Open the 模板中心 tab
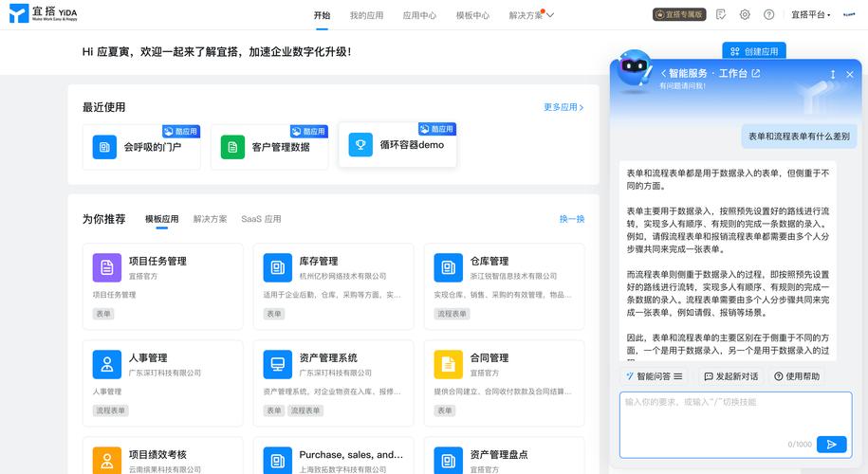868x474 pixels. click(x=472, y=15)
